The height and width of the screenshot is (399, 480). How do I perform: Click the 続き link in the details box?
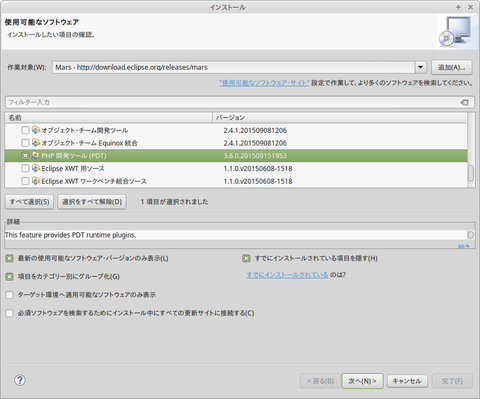pyautogui.click(x=464, y=247)
